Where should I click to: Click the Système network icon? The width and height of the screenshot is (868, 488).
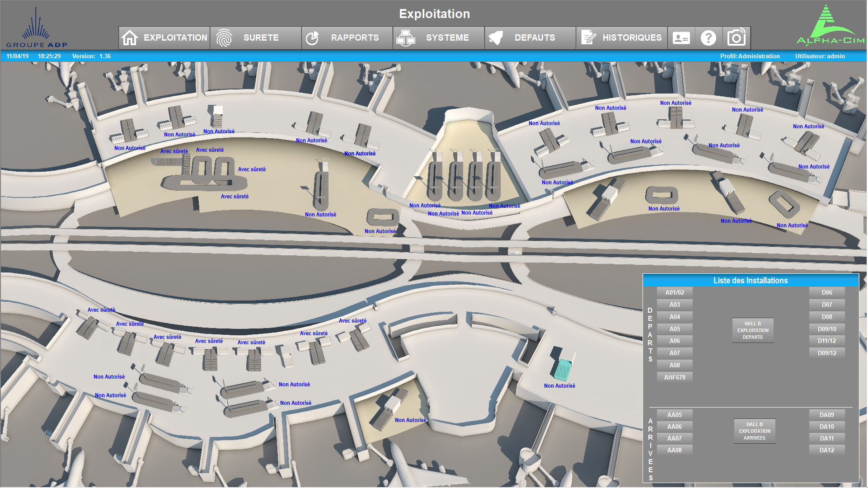[406, 38]
